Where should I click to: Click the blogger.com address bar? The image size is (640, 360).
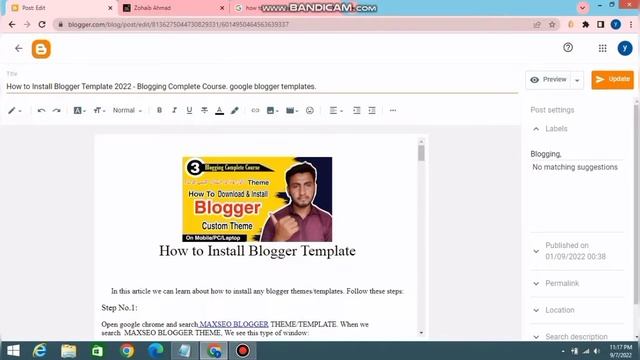point(294,24)
